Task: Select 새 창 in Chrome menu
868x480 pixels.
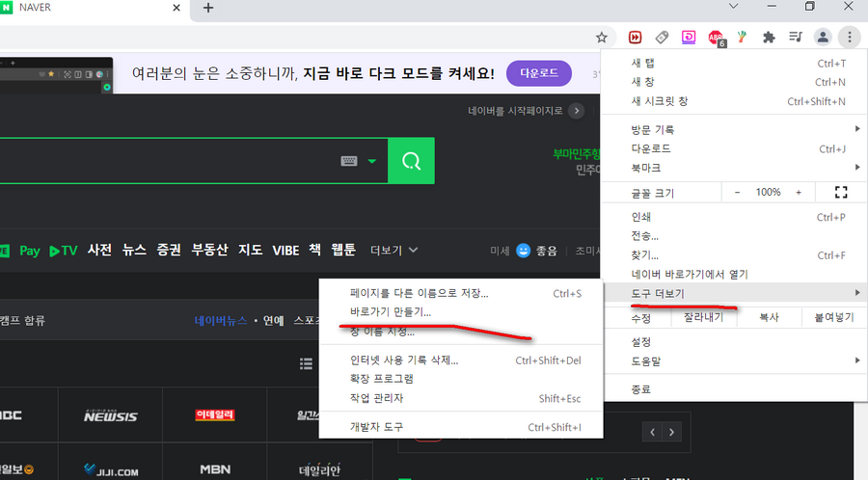Action: point(734,82)
